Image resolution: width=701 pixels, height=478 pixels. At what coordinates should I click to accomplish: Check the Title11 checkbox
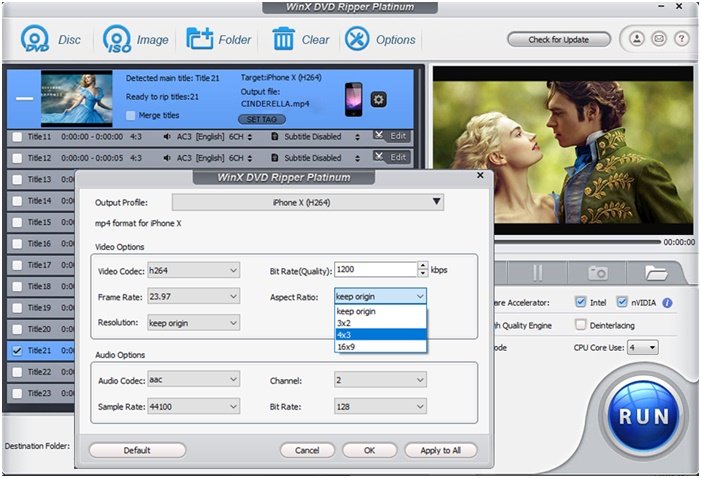click(x=17, y=137)
